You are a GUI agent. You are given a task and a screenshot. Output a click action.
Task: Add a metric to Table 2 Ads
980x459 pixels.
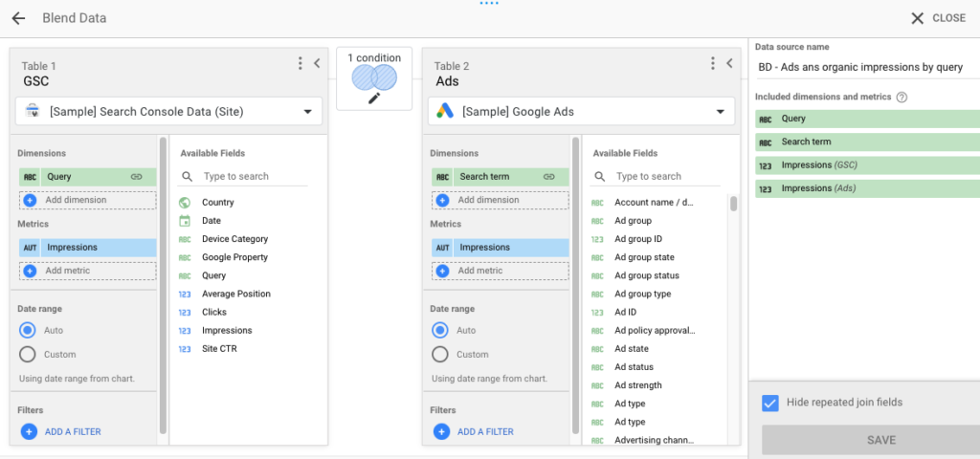click(500, 271)
